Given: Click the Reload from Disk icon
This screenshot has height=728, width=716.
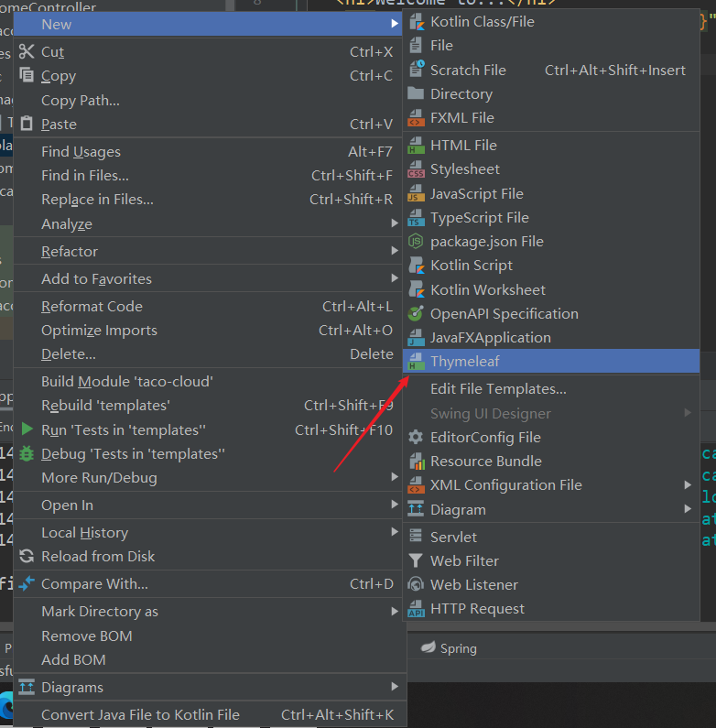Looking at the screenshot, I should pos(27,556).
